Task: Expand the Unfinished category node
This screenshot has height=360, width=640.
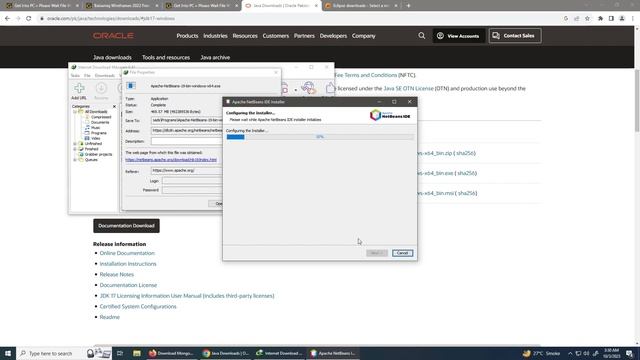Action: [75, 144]
